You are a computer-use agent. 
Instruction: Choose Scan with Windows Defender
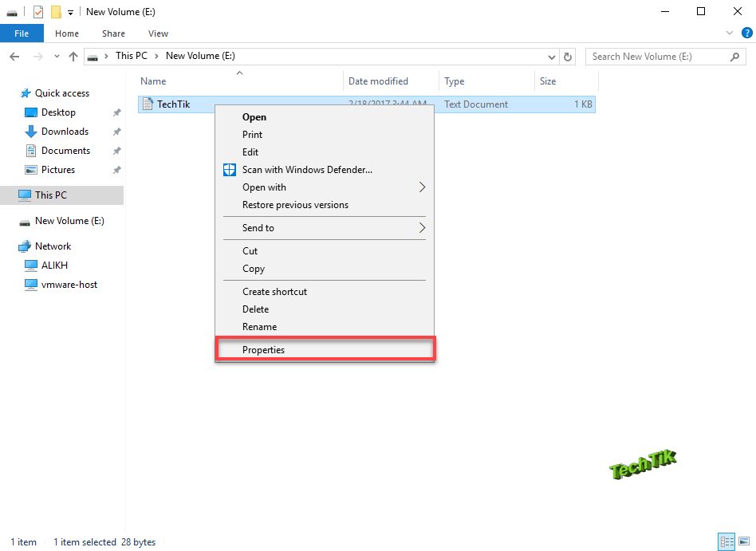tap(325, 170)
